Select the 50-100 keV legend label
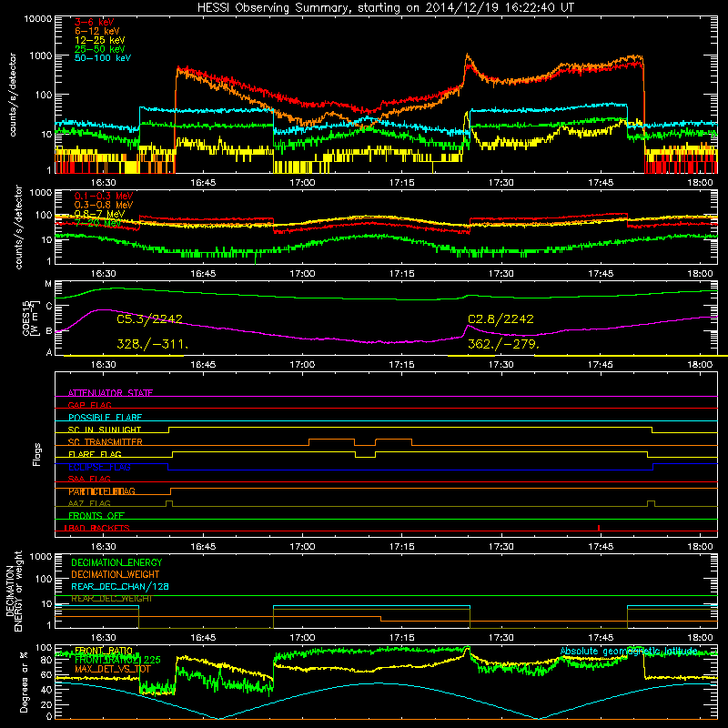Viewport: 728px width, 728px height. 102,58
